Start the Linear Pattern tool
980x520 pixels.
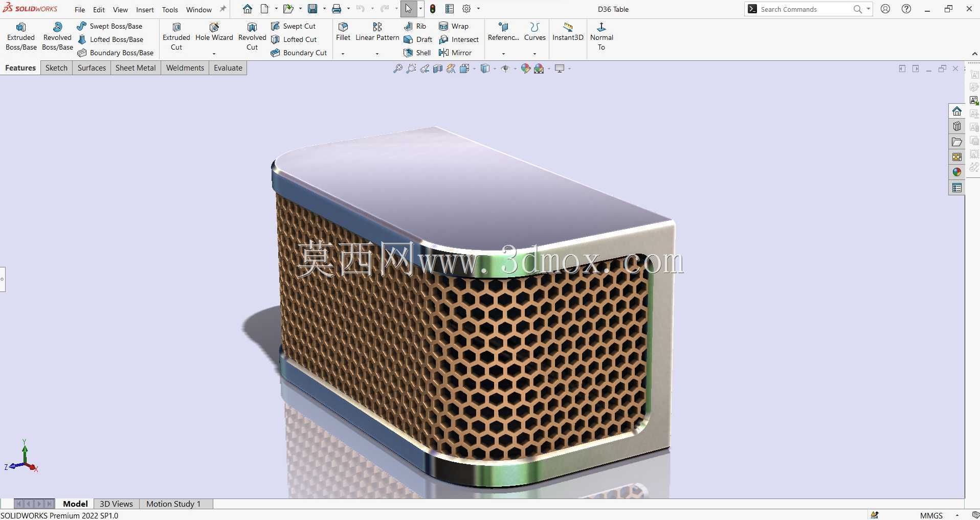(377, 32)
